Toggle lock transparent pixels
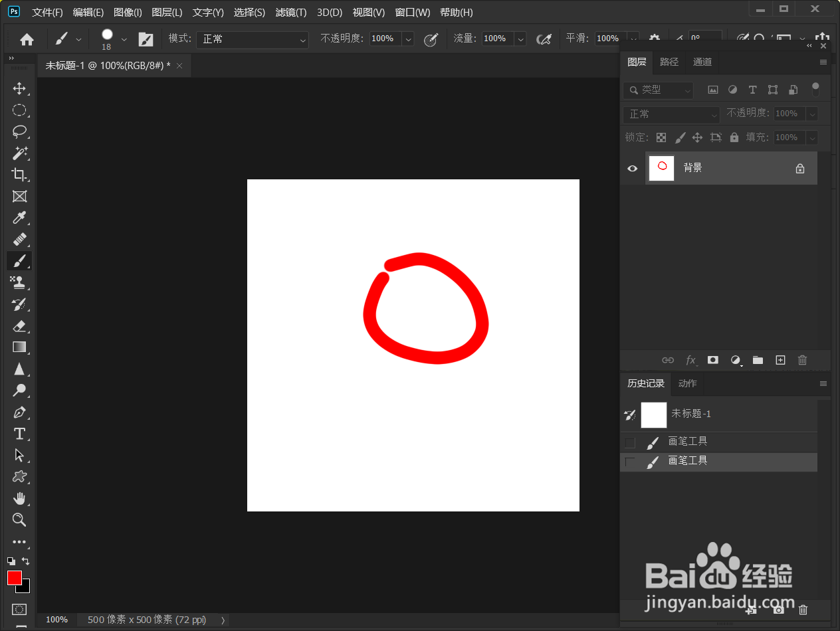Viewport: 840px width, 631px height. [x=661, y=137]
